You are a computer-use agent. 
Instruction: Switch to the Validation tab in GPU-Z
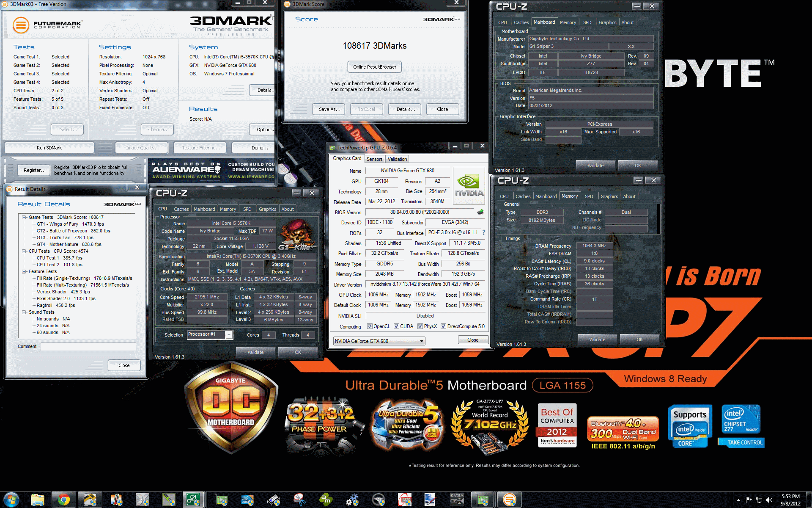point(397,159)
